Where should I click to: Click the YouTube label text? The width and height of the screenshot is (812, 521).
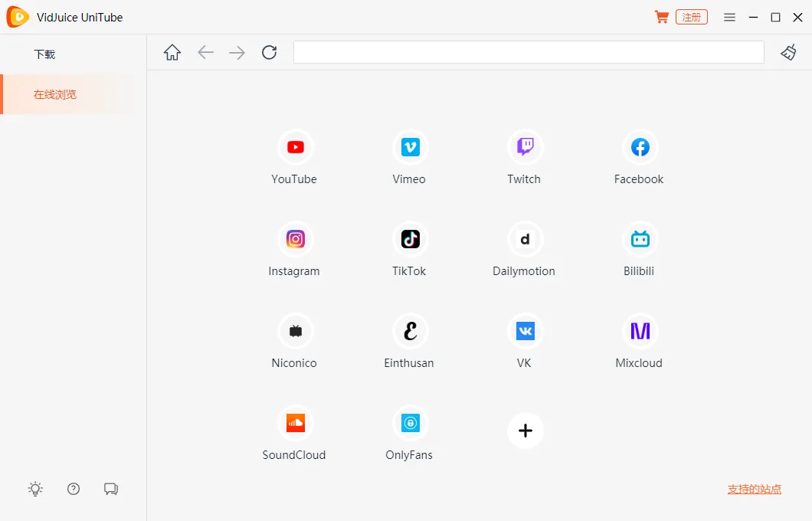coord(294,179)
